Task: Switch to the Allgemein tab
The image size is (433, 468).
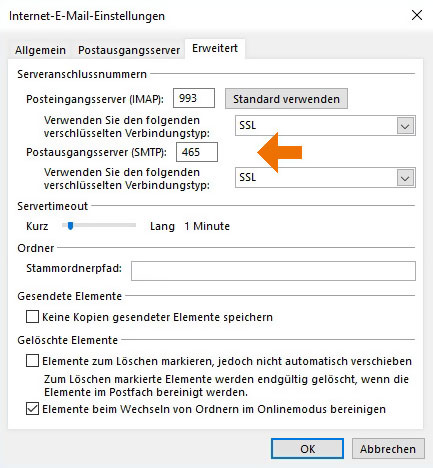Action: click(40, 50)
